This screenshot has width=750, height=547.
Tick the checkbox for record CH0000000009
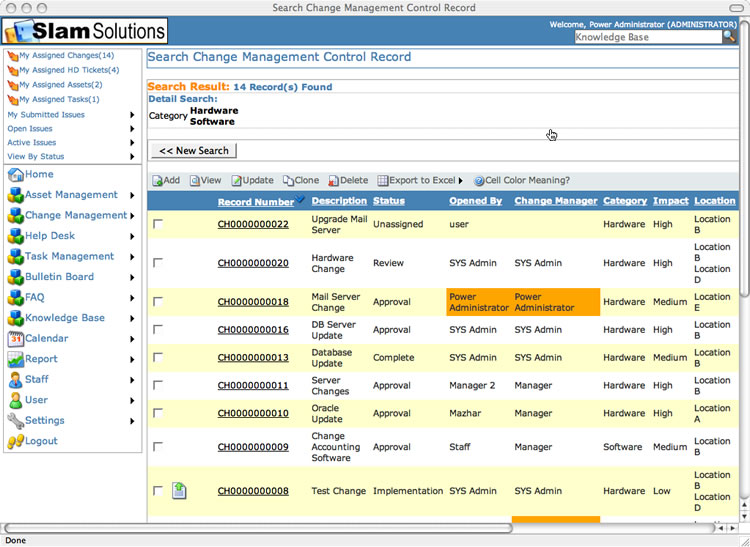pos(158,447)
